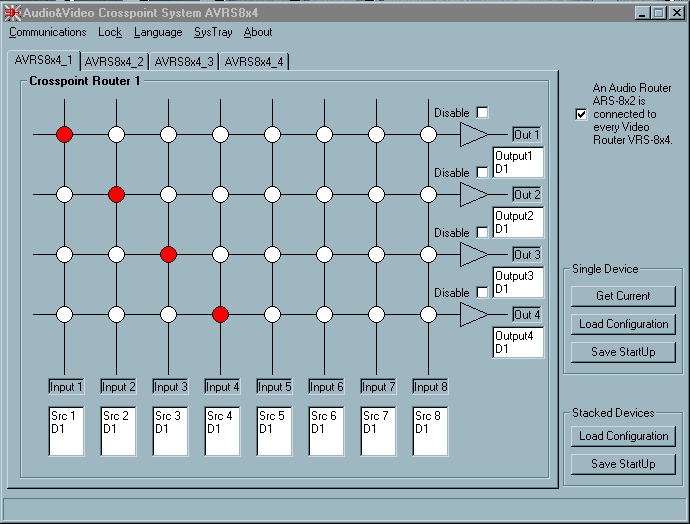This screenshot has height=524, width=690.
Task: Edit the Output1 D1 name field
Action: [518, 162]
